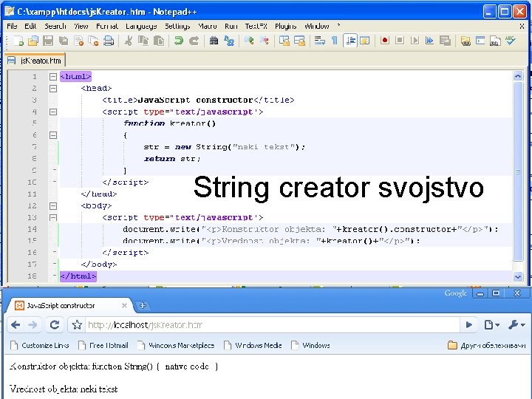Save the current file with floppy icon
The image size is (532, 399).
coord(48,41)
